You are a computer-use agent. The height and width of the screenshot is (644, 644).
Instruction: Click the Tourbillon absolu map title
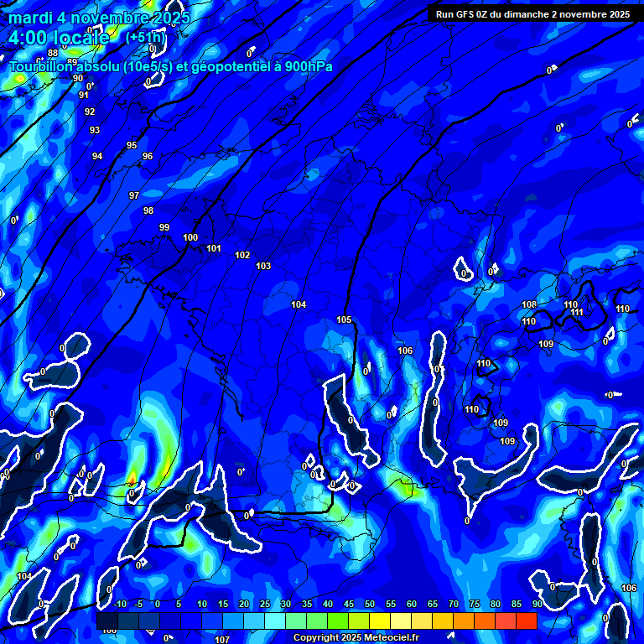(170, 66)
